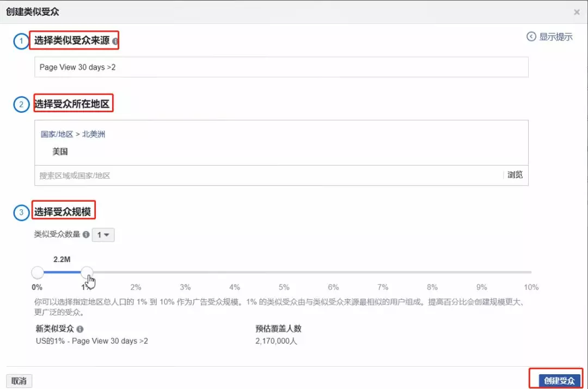The width and height of the screenshot is (588, 389).
Task: Expand the 浏览 location browser
Action: 514,175
